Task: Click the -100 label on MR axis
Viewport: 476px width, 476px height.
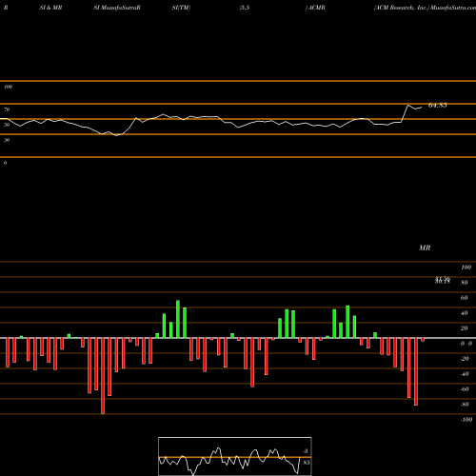Action: (x=466, y=420)
